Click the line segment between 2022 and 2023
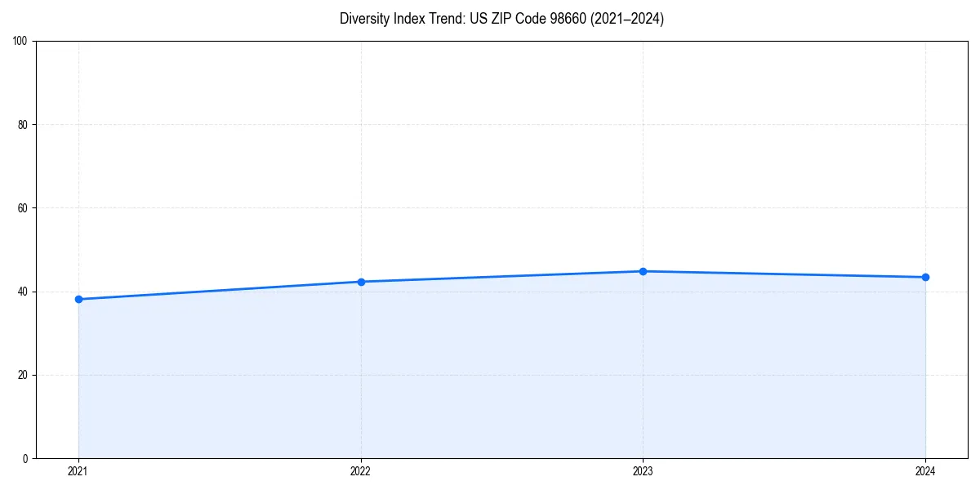This screenshot has width=980, height=490. (502, 275)
